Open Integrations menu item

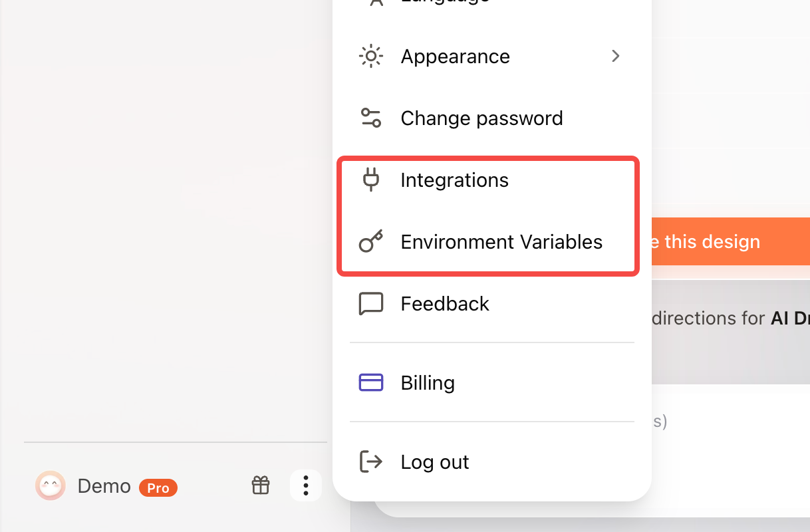pos(492,180)
